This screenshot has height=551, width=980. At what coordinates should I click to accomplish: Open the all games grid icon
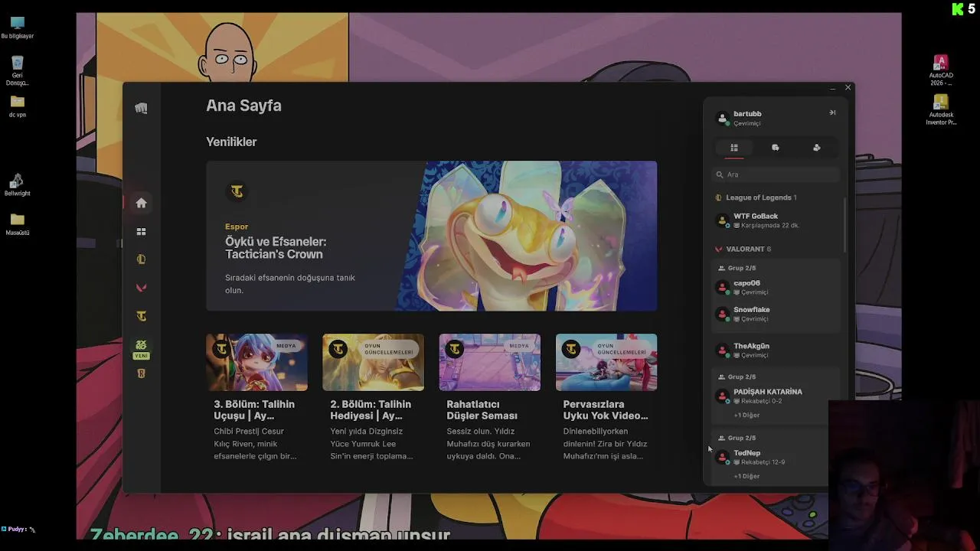pos(141,232)
